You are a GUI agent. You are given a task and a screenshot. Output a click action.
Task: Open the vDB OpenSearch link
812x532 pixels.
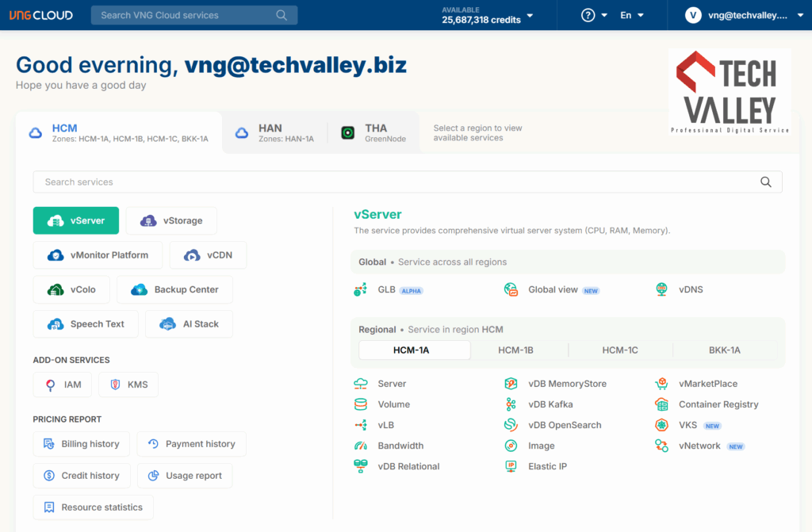pyautogui.click(x=565, y=425)
